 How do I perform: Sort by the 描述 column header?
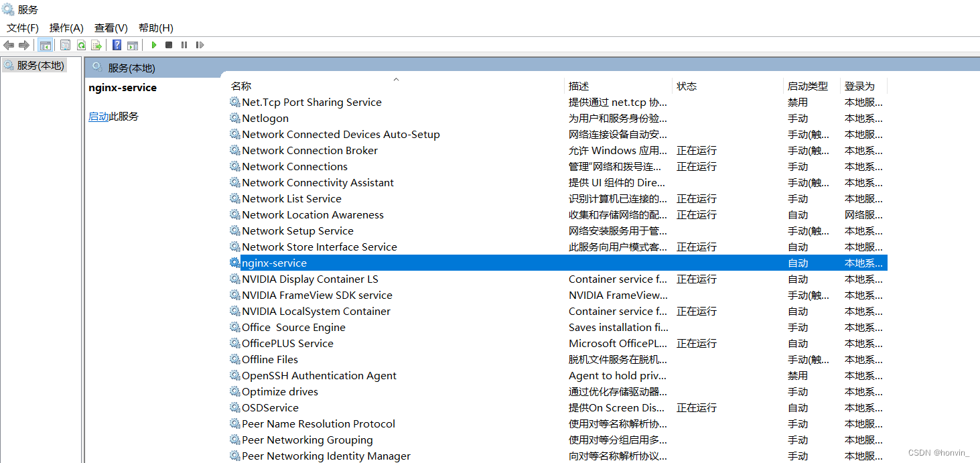[579, 86]
